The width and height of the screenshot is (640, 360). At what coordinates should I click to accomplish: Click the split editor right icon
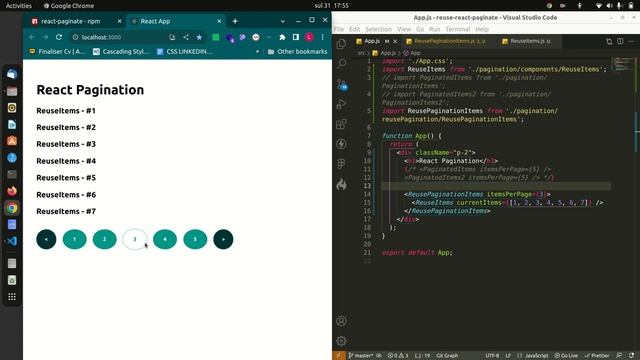pos(620,41)
